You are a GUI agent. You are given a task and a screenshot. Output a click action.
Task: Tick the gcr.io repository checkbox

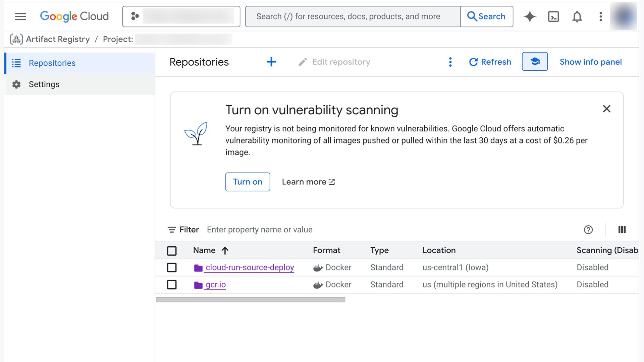coord(172,285)
